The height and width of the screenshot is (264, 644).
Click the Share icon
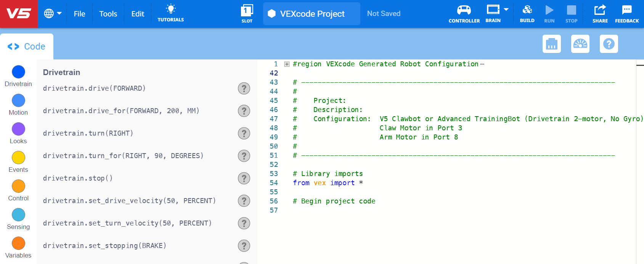pyautogui.click(x=600, y=14)
